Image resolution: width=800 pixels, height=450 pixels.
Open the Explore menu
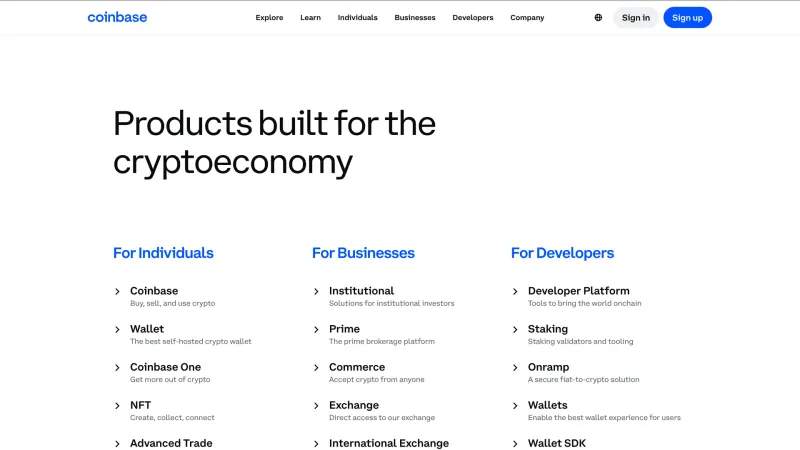pos(269,17)
